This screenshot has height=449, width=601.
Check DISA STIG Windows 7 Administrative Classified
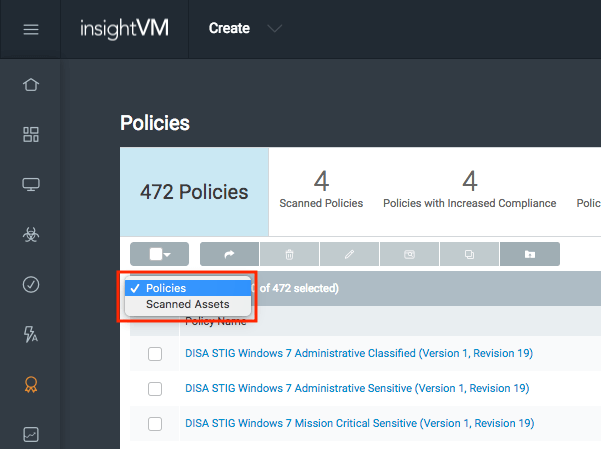tap(155, 354)
